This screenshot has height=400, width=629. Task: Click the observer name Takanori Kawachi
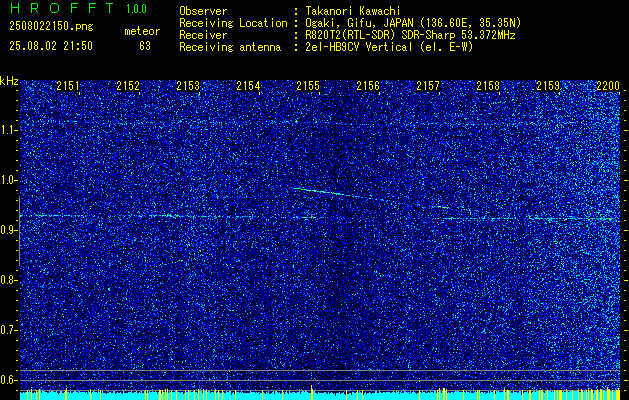point(353,11)
